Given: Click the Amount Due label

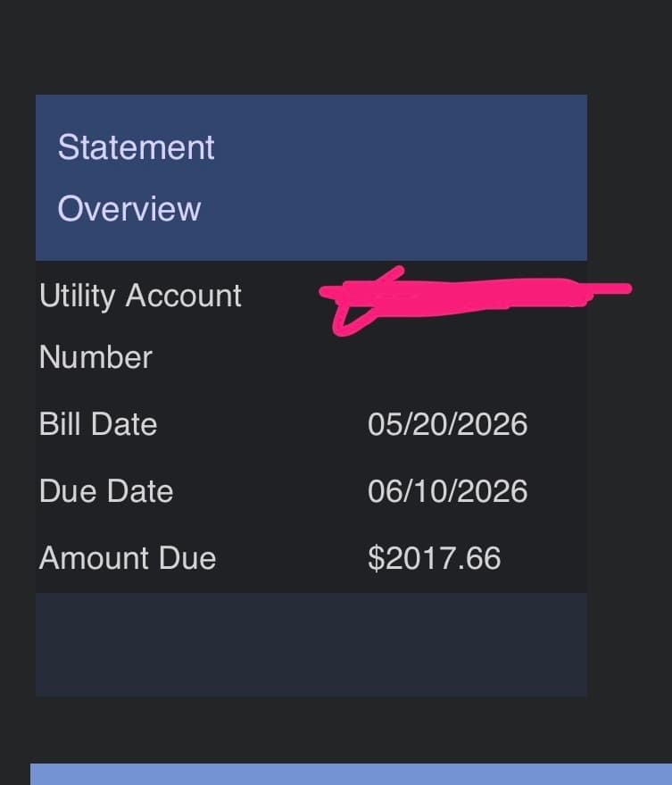Looking at the screenshot, I should [x=128, y=557].
